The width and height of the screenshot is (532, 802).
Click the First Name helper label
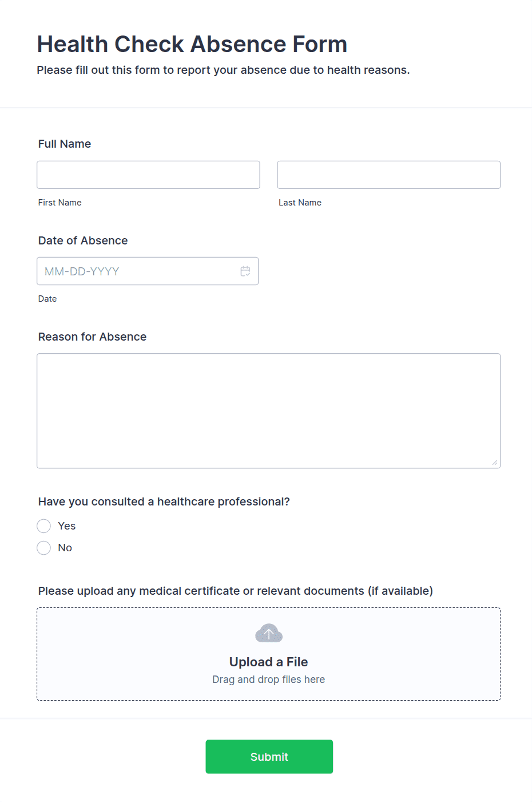[x=59, y=202]
